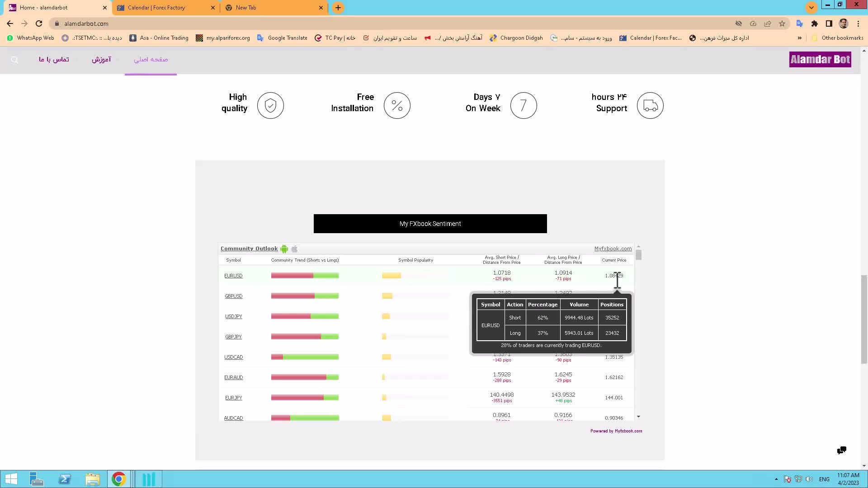Viewport: 868px width, 488px height.
Task: Click the Apple icon beside Community Outlook
Action: (294, 249)
